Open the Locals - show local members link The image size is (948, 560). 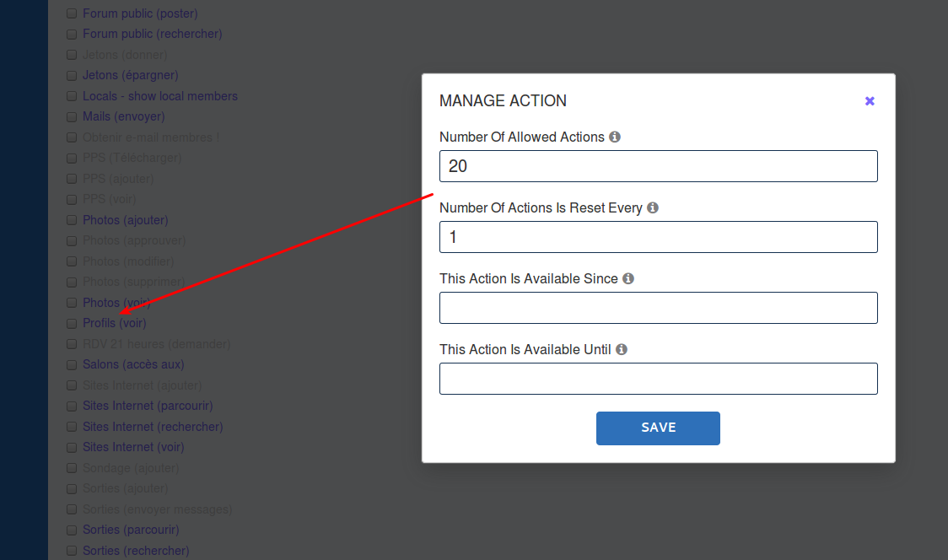(160, 96)
